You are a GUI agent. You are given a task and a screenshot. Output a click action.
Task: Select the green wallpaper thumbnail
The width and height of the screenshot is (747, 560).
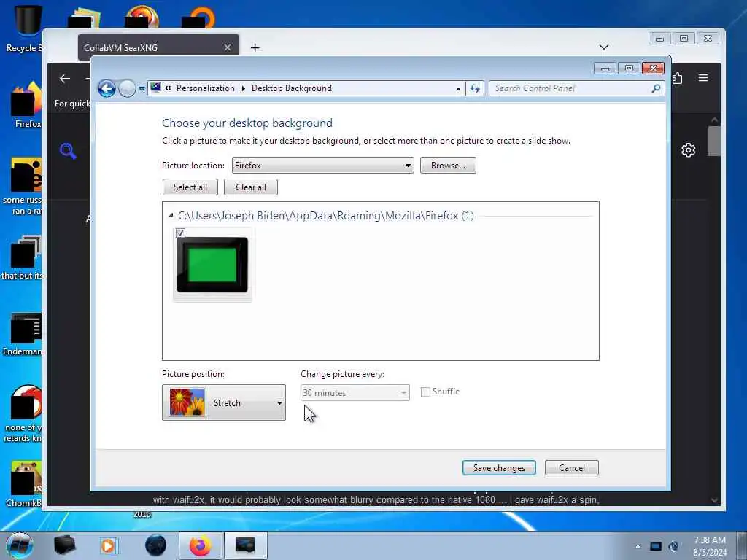212,265
